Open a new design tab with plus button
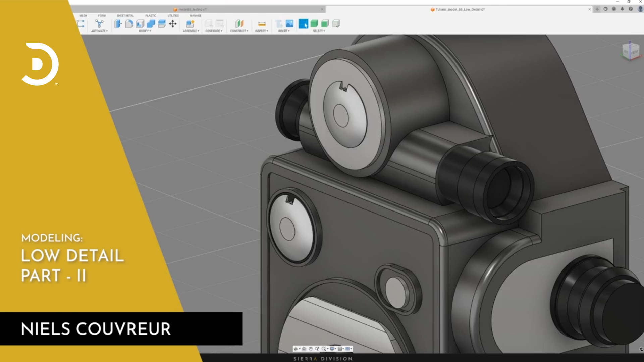The image size is (644, 362). click(x=597, y=9)
